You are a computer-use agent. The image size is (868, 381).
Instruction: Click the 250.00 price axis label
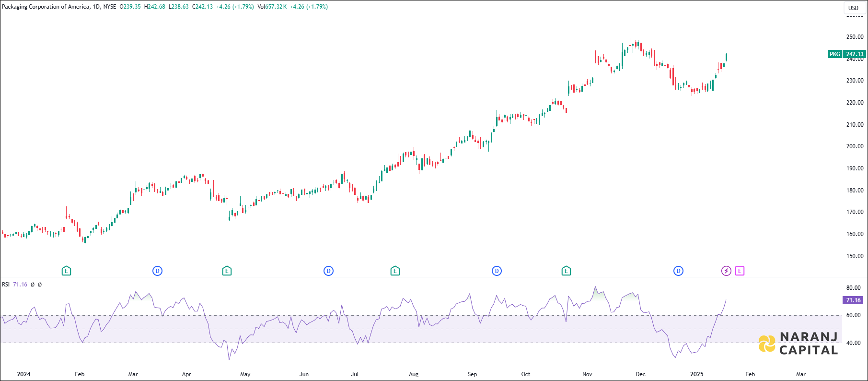pos(855,37)
